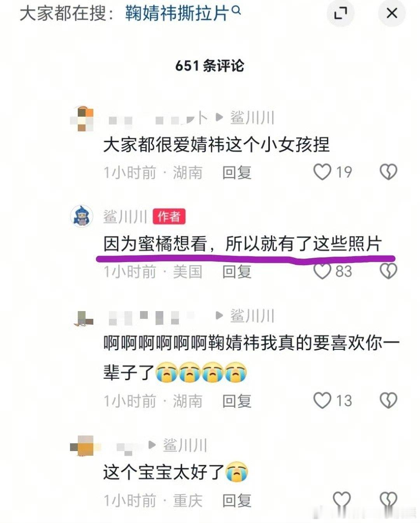Reply to the Hunan comment about 婧祎

(x=236, y=172)
